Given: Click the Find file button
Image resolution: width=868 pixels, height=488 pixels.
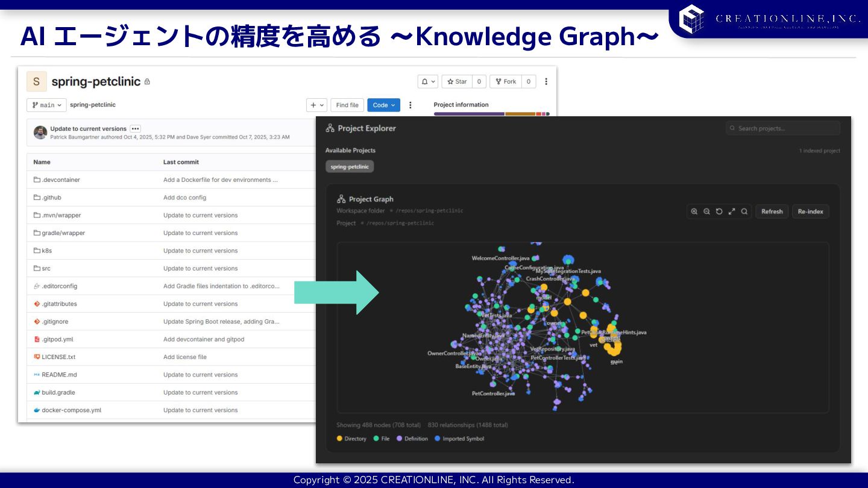Looking at the screenshot, I should coord(347,105).
